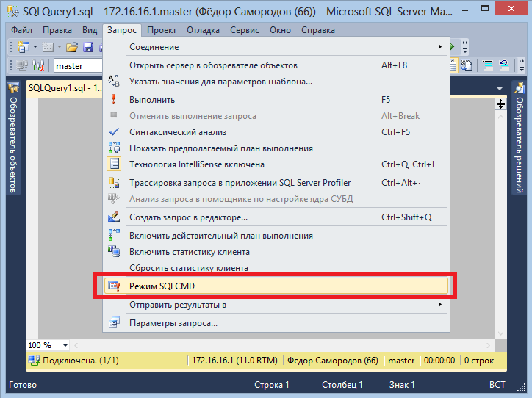Choose Сбросить статистику клиента
This screenshot has height=398, width=532.
pos(276,268)
